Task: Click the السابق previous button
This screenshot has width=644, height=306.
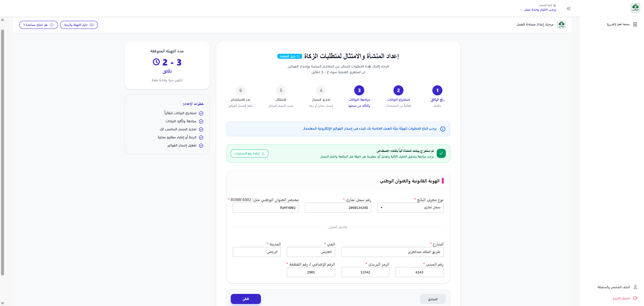Action: (433, 299)
